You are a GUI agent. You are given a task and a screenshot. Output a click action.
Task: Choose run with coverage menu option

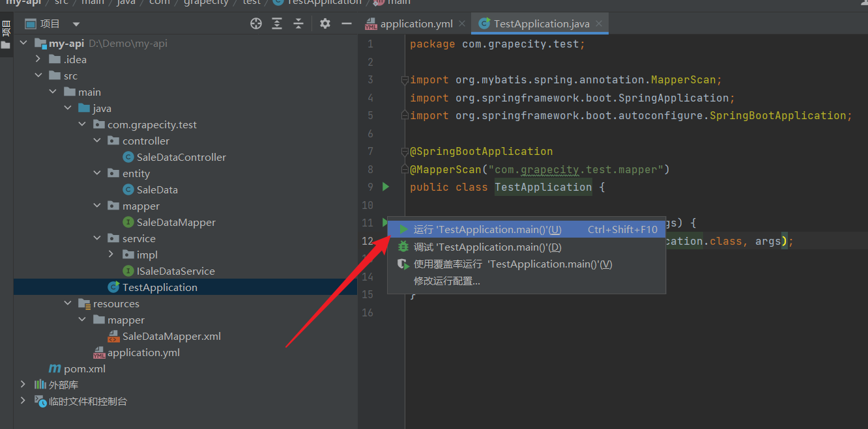pos(512,264)
